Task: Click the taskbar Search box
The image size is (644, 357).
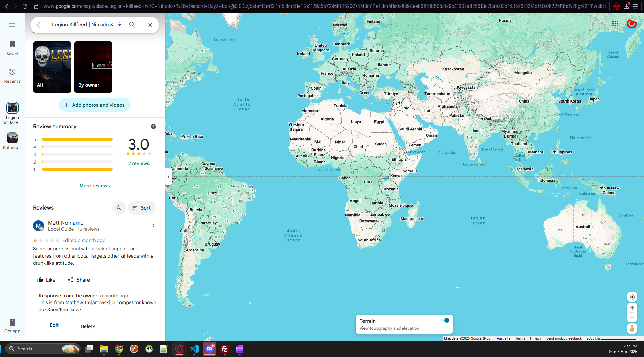Action: 43,349
